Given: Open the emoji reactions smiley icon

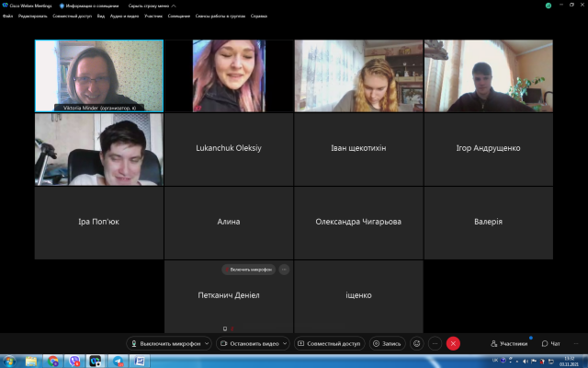Looking at the screenshot, I should coord(416,343).
